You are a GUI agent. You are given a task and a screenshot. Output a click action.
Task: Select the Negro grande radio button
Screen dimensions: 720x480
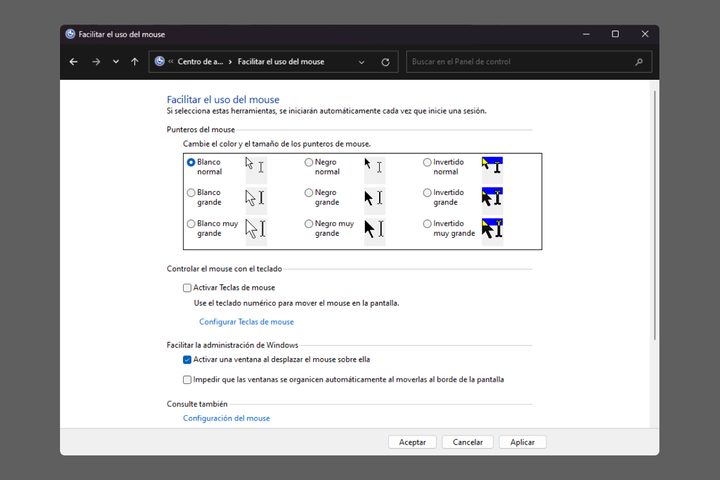309,193
